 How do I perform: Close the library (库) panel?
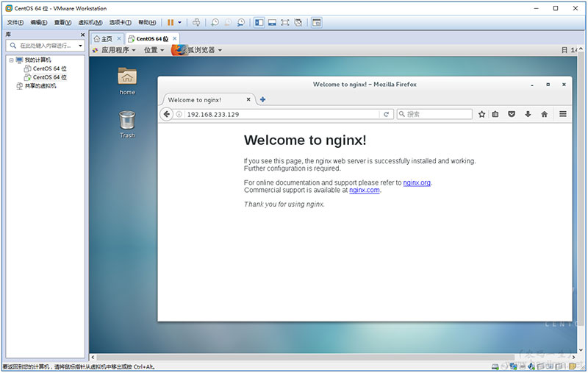[x=82, y=35]
